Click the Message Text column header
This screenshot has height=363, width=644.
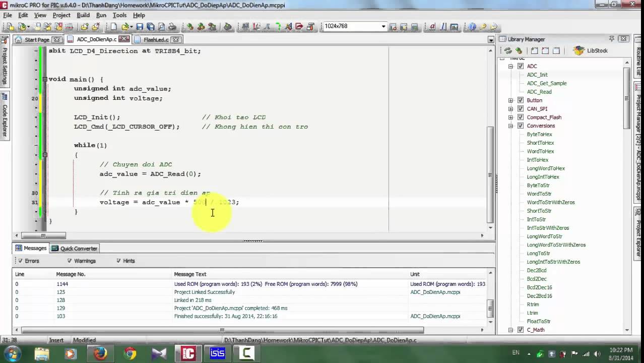pos(190,274)
